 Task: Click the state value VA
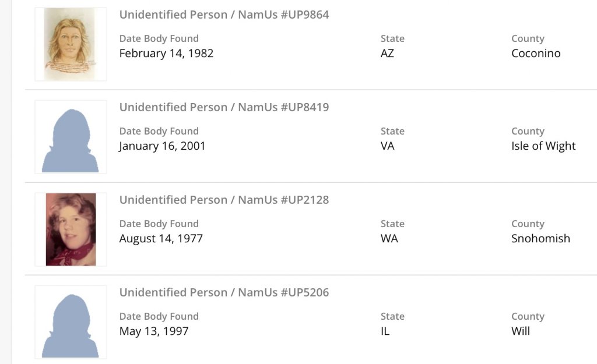[x=388, y=146]
